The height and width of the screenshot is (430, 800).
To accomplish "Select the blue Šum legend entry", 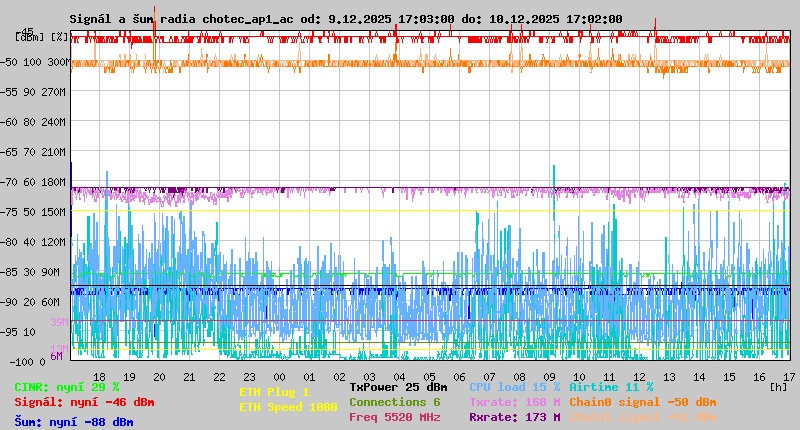I will 73,422.
